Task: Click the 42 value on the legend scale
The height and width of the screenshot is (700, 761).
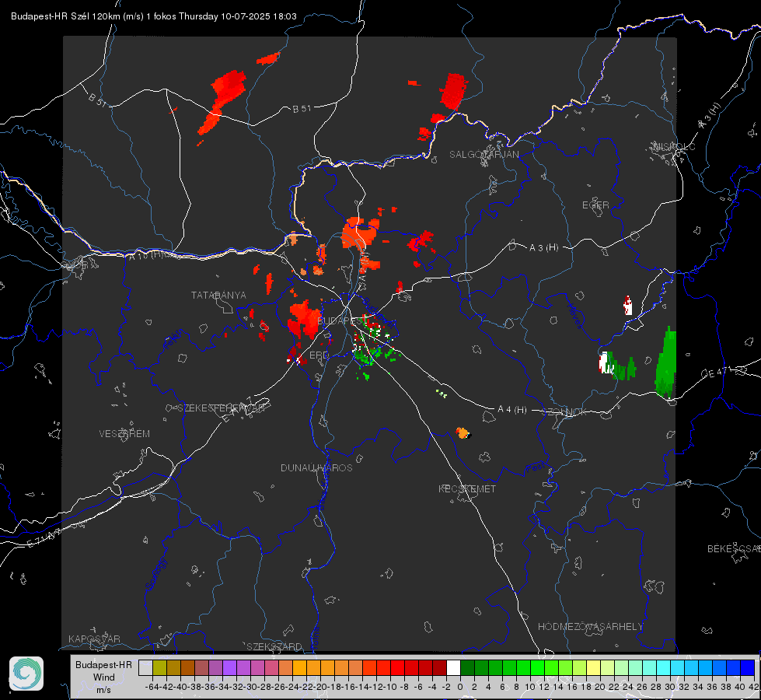Action: (x=754, y=687)
